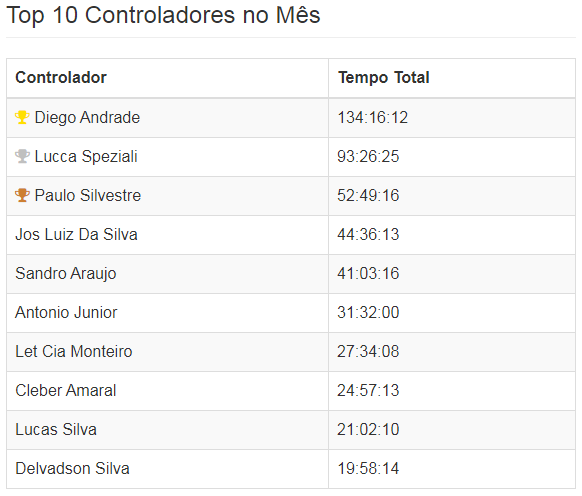The height and width of the screenshot is (496, 582).
Task: Click the Top 10 Controladores no Mês heading
Action: click(163, 16)
